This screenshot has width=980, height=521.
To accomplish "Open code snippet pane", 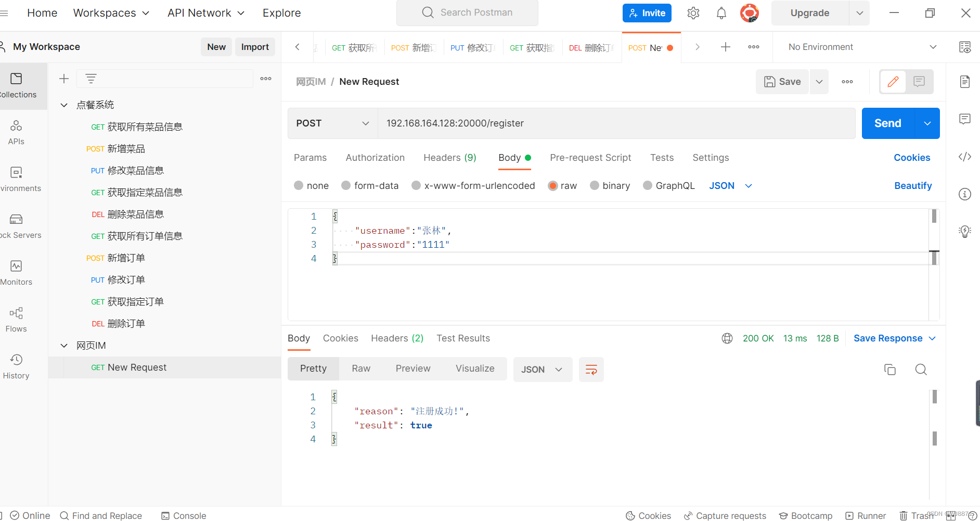I will pos(965,157).
